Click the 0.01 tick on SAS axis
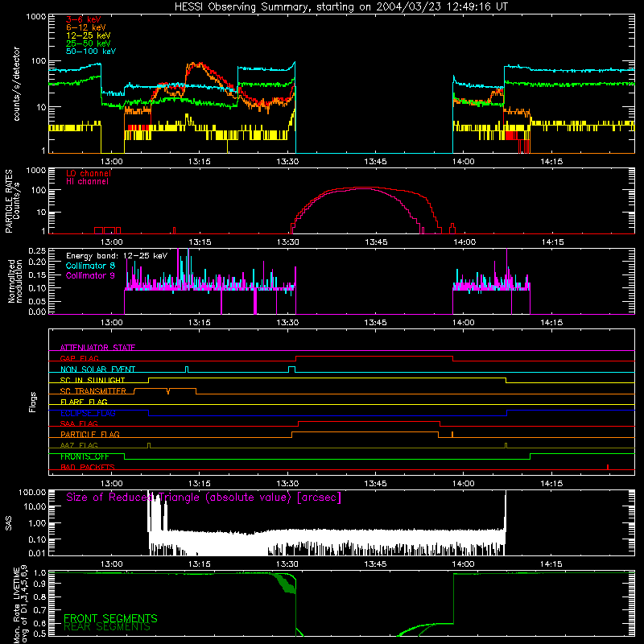644x644 pixels. (x=37, y=553)
